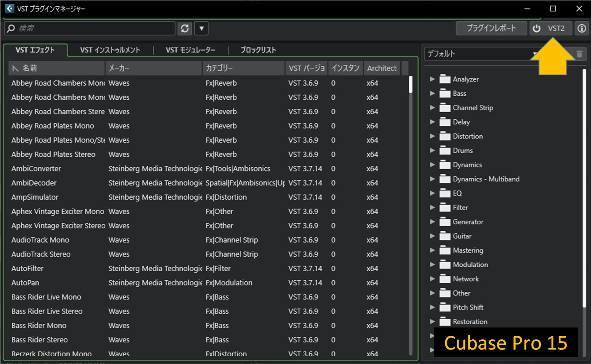Image resolution: width=591 pixels, height=364 pixels.
Task: Switch to VST インストゥルメント tab
Action: click(110, 50)
